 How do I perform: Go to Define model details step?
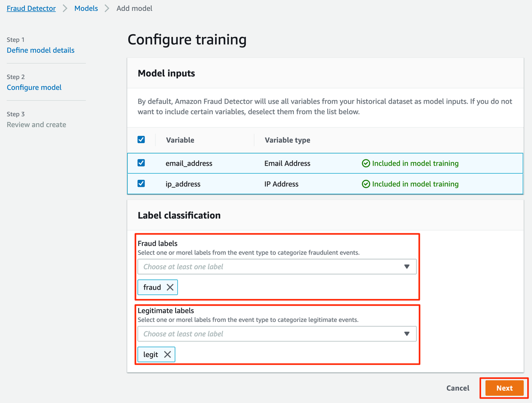click(41, 50)
